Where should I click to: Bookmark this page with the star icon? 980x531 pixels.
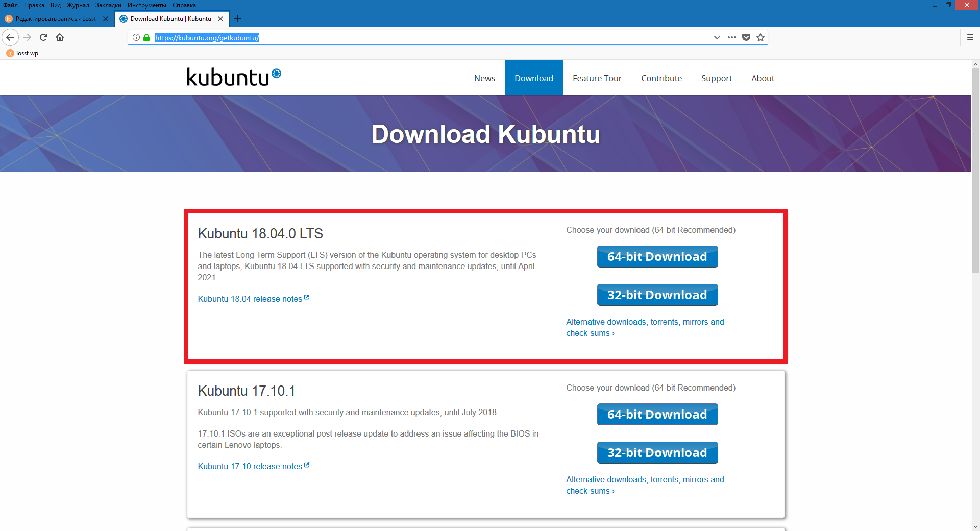point(760,37)
